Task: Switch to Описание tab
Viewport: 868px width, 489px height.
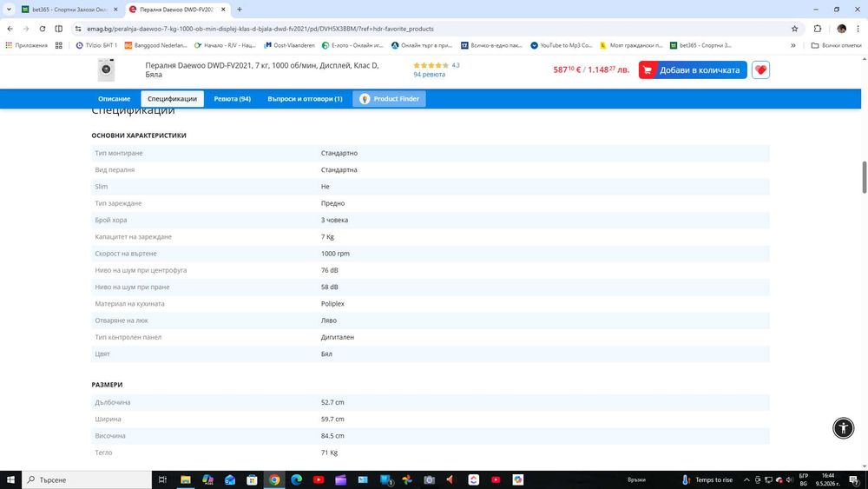Action: [x=114, y=98]
